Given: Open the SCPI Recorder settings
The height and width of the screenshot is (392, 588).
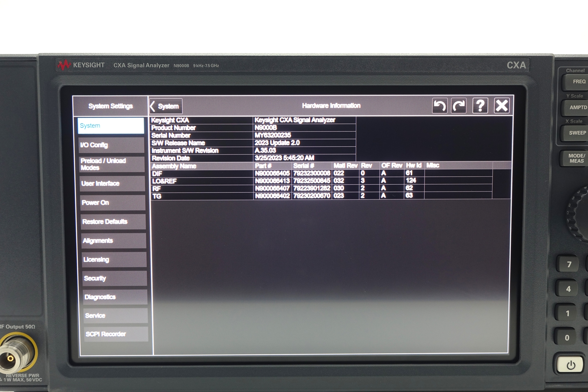Looking at the screenshot, I should coord(116,334).
